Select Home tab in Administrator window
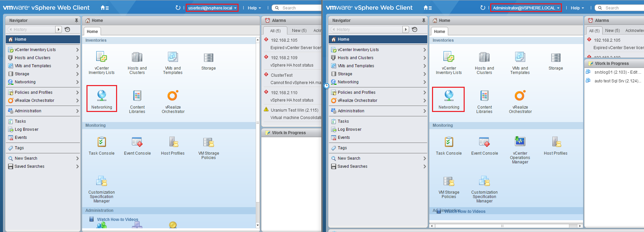 click(x=439, y=32)
